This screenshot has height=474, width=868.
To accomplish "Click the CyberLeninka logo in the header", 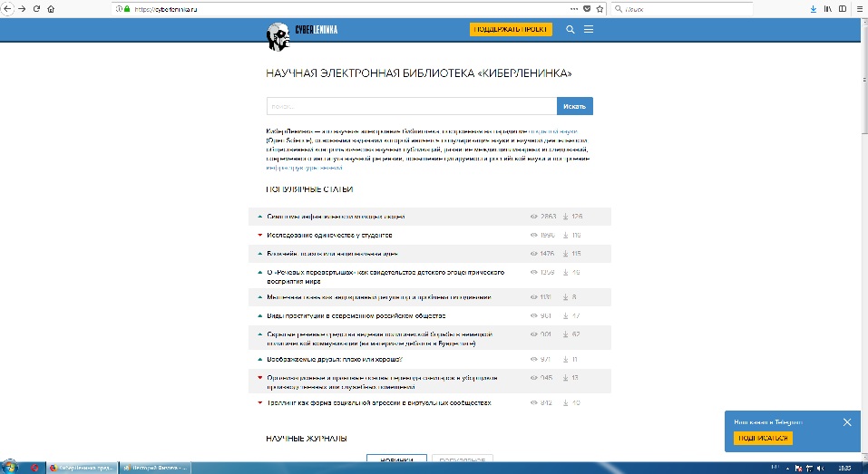I will (300, 31).
